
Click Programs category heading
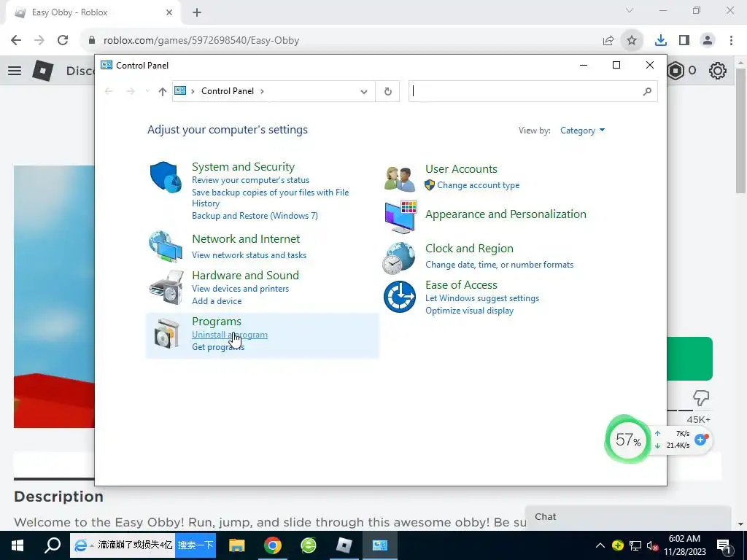[x=217, y=322]
